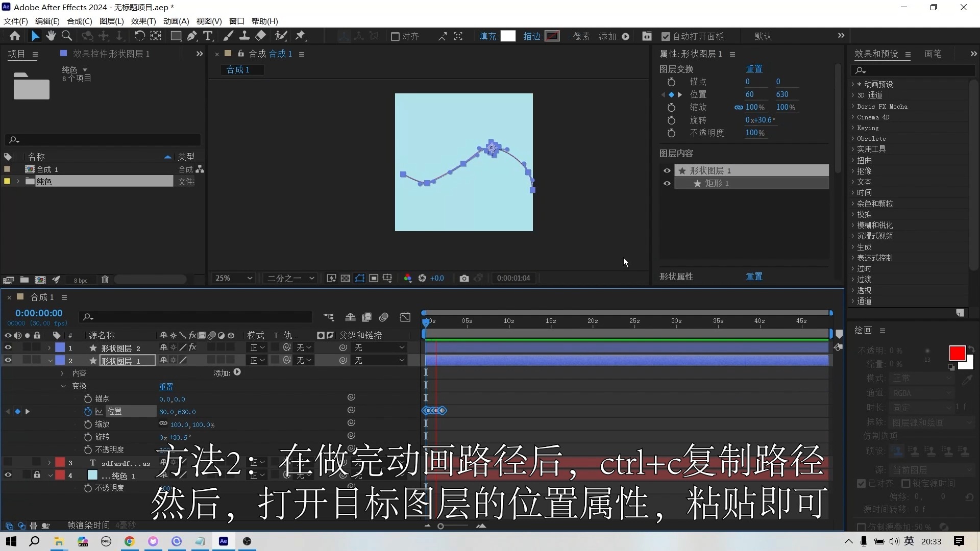Toggle visibility of 纯色 1 layer
980x551 pixels.
(8, 475)
